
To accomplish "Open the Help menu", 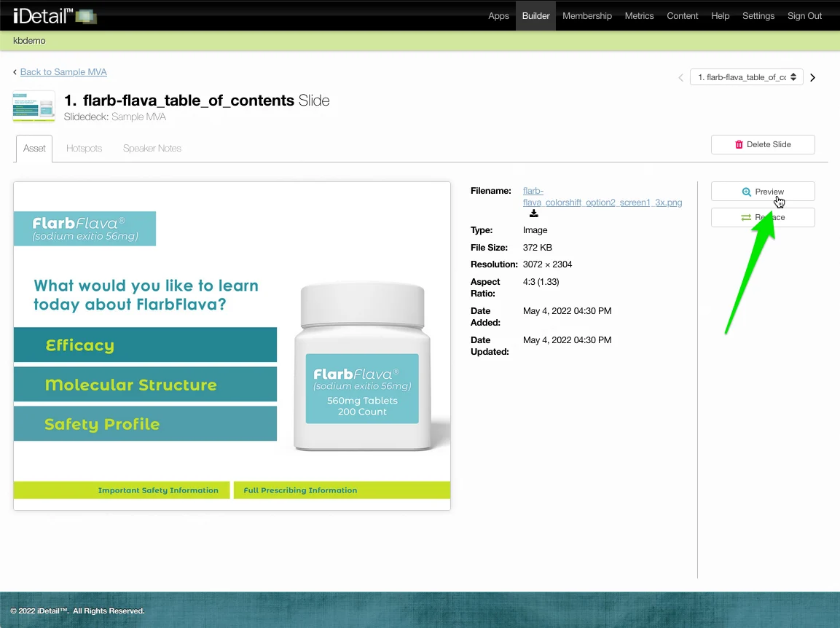I will pos(720,16).
